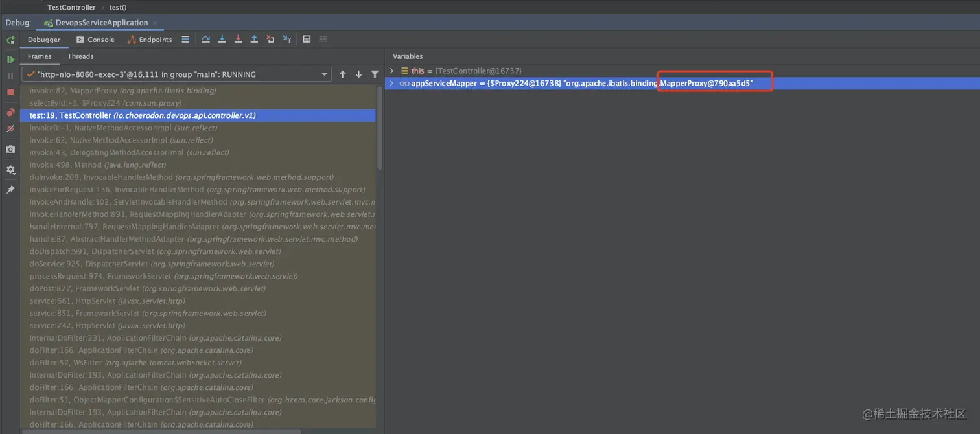Click the Step Over icon

(x=205, y=40)
